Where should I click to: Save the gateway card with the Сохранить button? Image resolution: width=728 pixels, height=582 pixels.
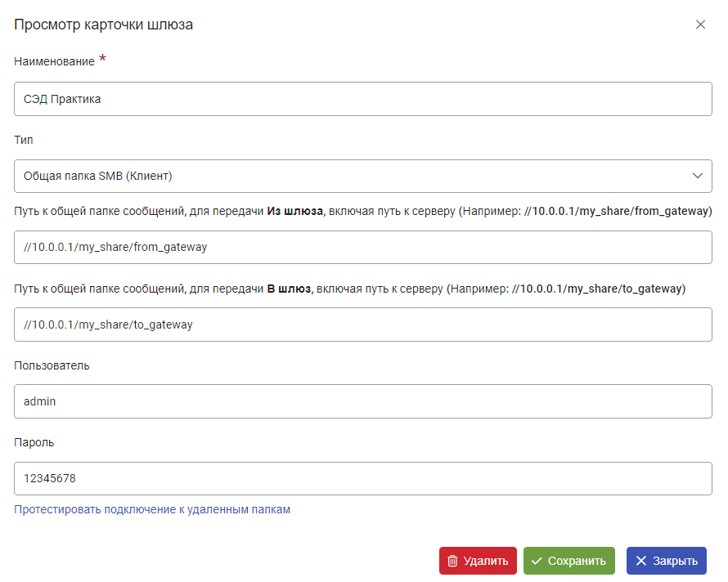[568, 561]
